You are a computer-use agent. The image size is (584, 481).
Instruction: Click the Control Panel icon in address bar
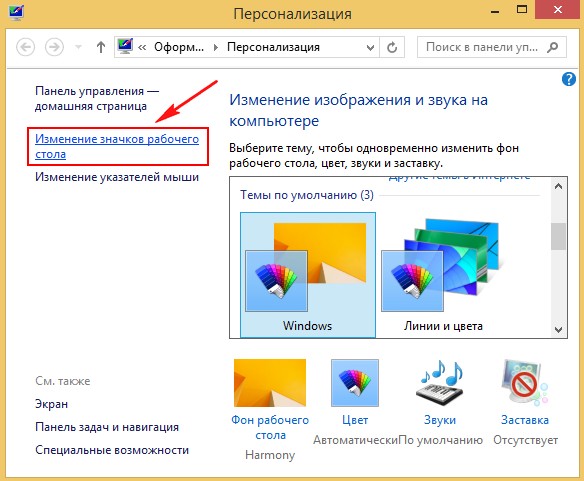click(x=125, y=47)
